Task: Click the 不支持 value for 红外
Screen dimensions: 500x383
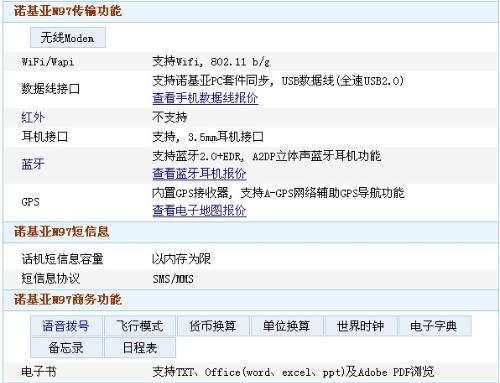Action: pyautogui.click(x=170, y=117)
